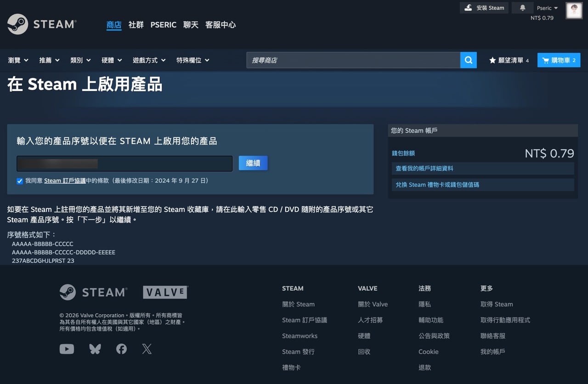Open footer link 取得行動應用程式

(x=505, y=320)
